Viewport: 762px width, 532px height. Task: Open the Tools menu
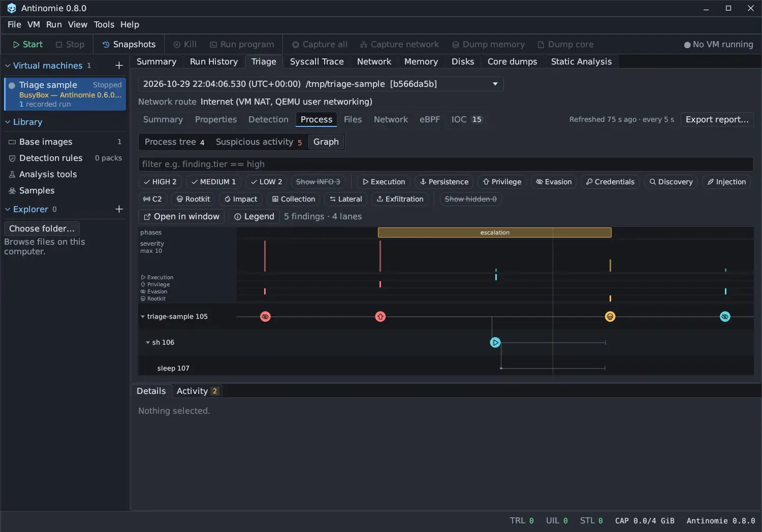(x=104, y=24)
